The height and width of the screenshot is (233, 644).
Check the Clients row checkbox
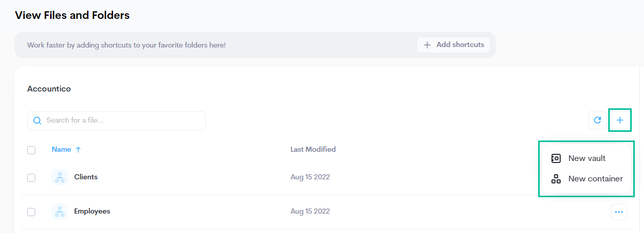click(31, 178)
